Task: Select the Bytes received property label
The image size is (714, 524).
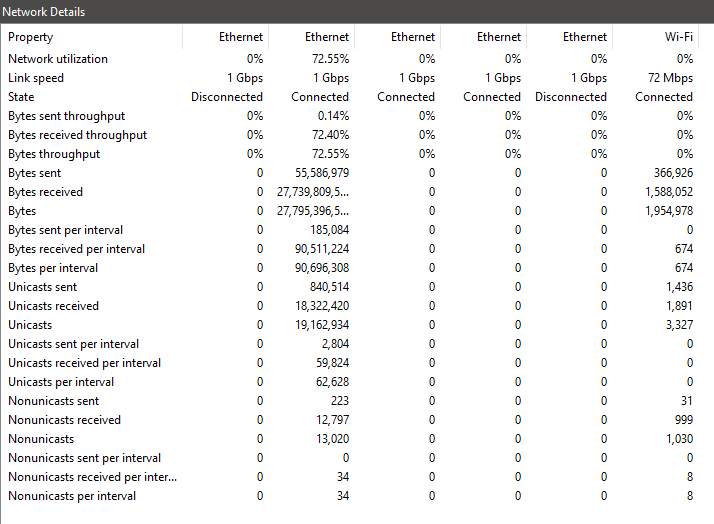Action: point(45,192)
